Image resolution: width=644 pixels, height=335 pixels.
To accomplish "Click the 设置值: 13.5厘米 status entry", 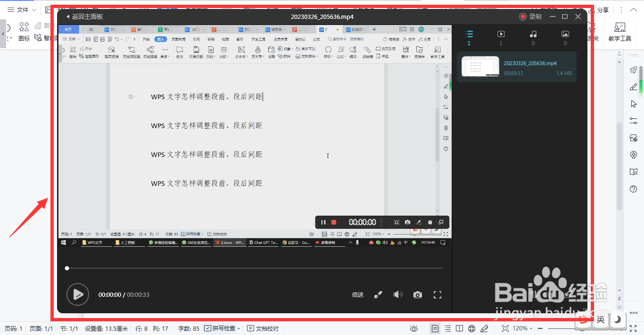I will [106, 328].
